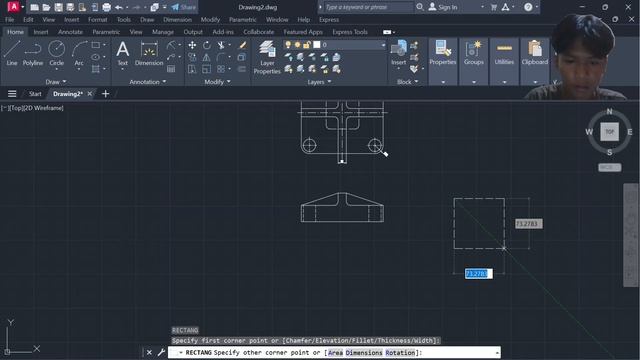Screen dimensions: 640x360
Task: Open Layer Properties manager
Action: click(267, 57)
